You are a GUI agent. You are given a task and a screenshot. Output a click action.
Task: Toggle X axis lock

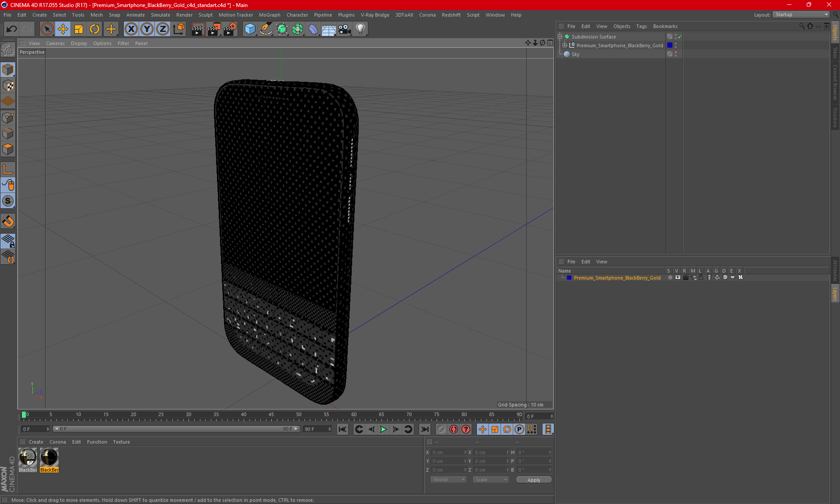(x=131, y=29)
